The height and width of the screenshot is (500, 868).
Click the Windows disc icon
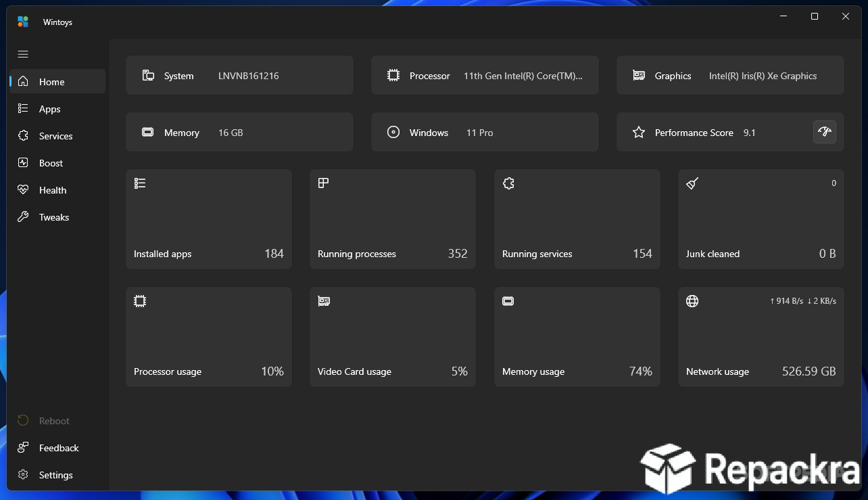[393, 132]
